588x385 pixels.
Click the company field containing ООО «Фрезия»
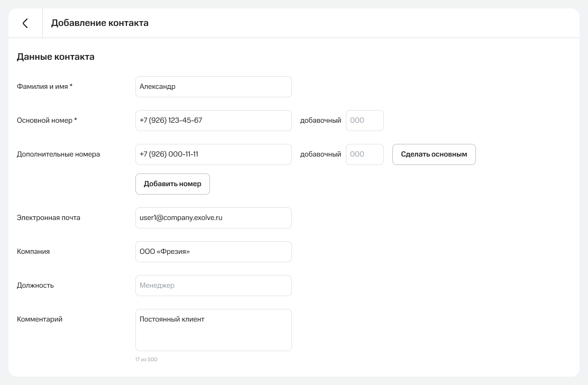[213, 252]
